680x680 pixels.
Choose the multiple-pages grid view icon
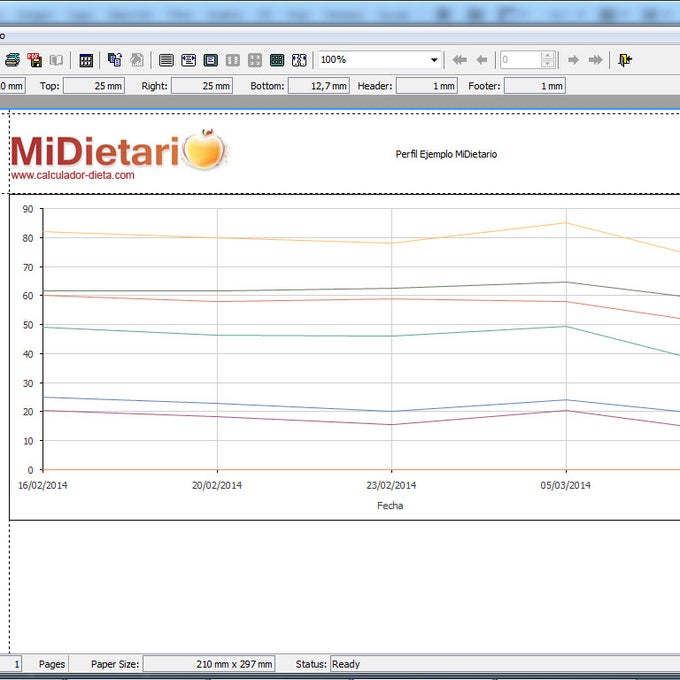coord(277,60)
